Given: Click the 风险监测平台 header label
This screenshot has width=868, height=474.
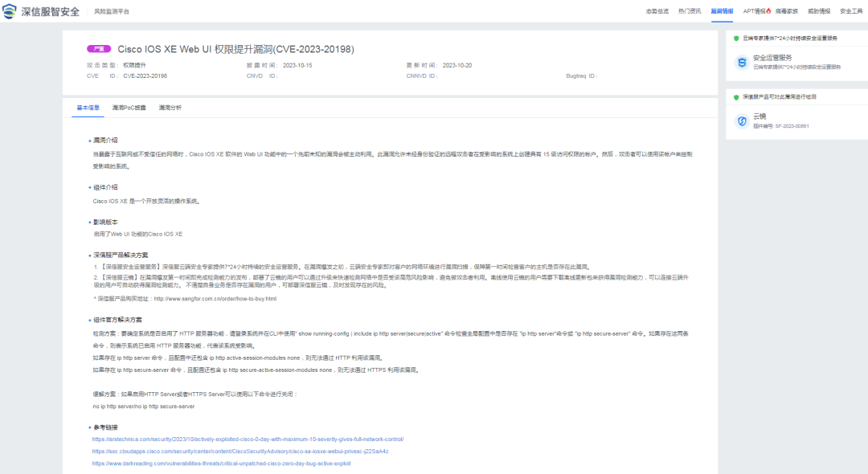Looking at the screenshot, I should 111,11.
